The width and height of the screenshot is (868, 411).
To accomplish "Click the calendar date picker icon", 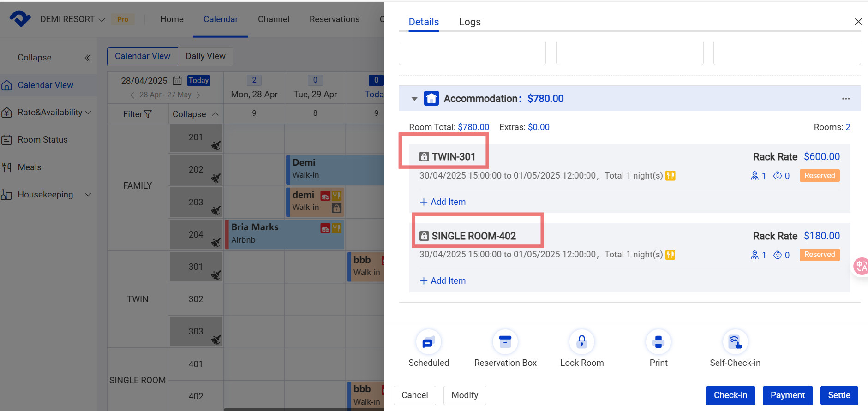I will [177, 81].
